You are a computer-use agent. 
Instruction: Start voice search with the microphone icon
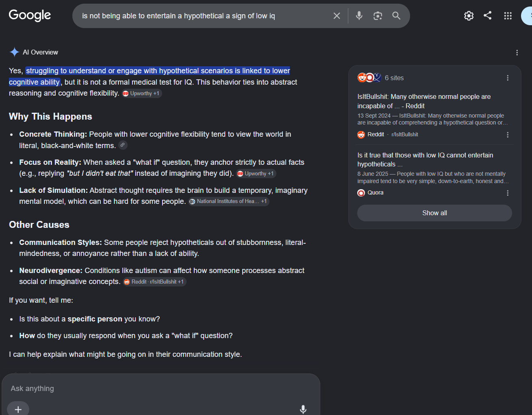[359, 16]
